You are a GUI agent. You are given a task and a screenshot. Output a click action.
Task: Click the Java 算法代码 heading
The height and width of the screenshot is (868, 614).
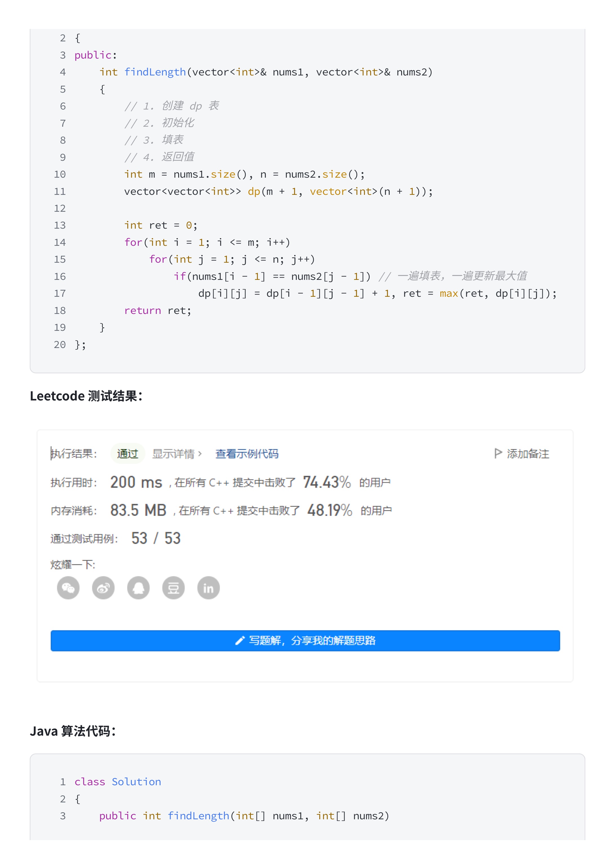click(73, 731)
